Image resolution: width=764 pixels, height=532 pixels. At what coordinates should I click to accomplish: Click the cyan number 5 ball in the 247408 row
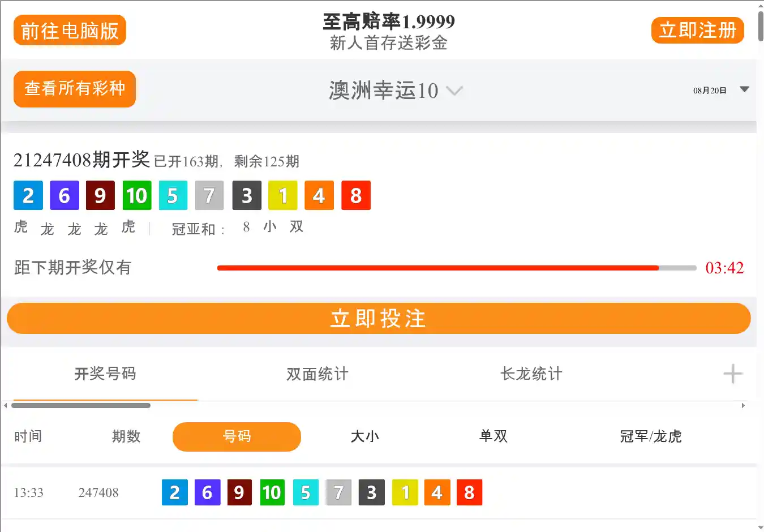coord(306,492)
